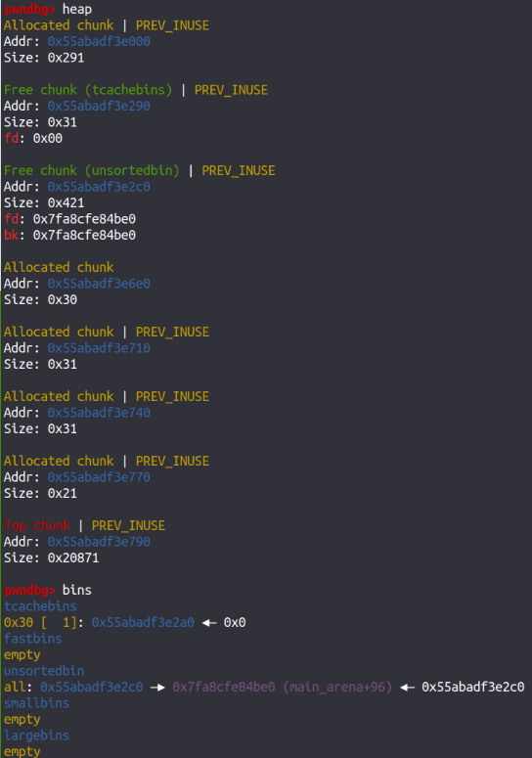The image size is (532, 758).
Task: Click the 'heap' command text
Action: point(77,9)
